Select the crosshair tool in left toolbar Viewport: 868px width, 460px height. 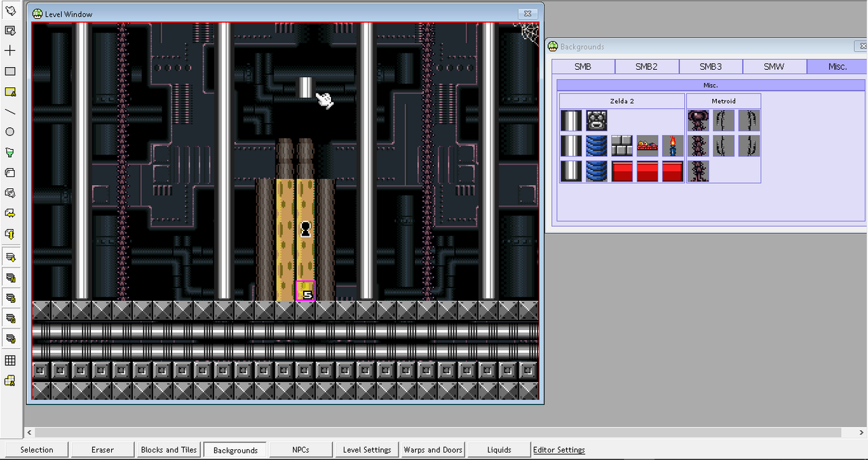(x=10, y=51)
